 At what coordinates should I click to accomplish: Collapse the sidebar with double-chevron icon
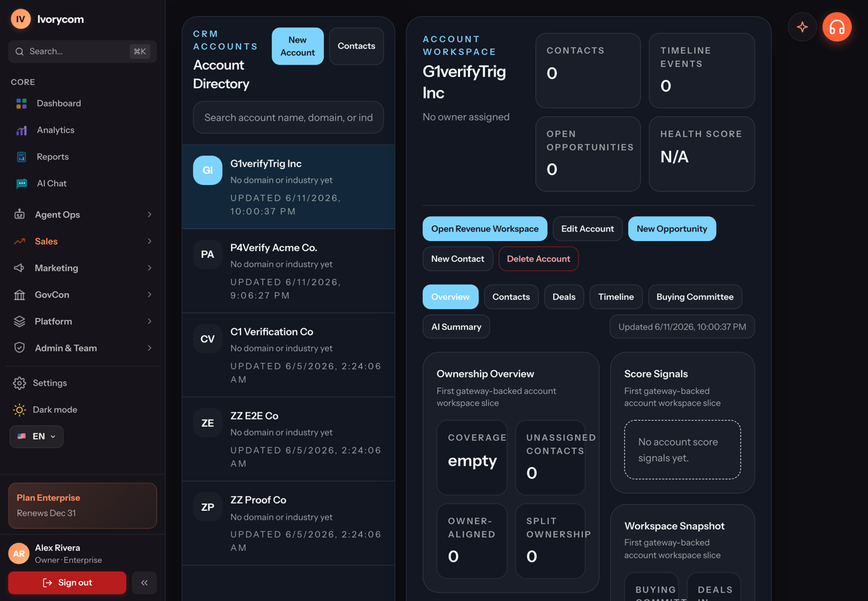pyautogui.click(x=144, y=583)
